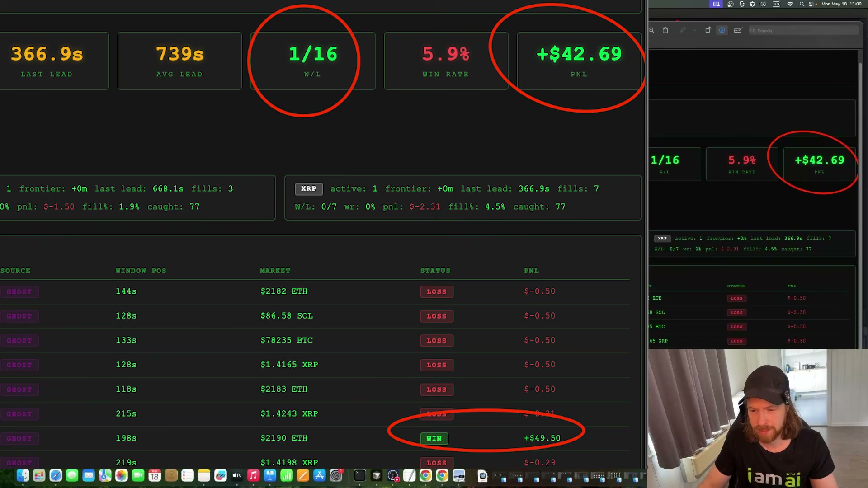Click the $1.4165 XRP market cell
This screenshot has height=488, width=868.
pyautogui.click(x=289, y=365)
